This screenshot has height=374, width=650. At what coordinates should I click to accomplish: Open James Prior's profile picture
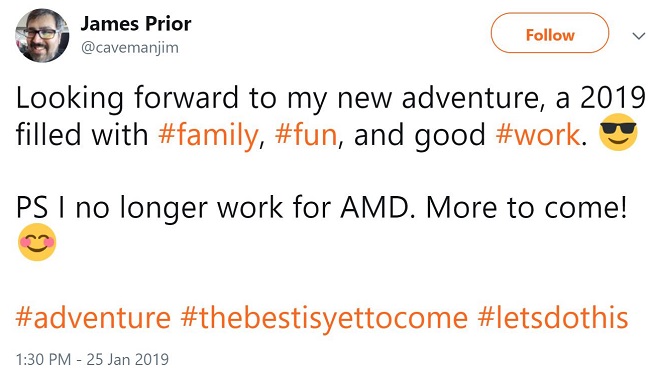click(x=42, y=35)
